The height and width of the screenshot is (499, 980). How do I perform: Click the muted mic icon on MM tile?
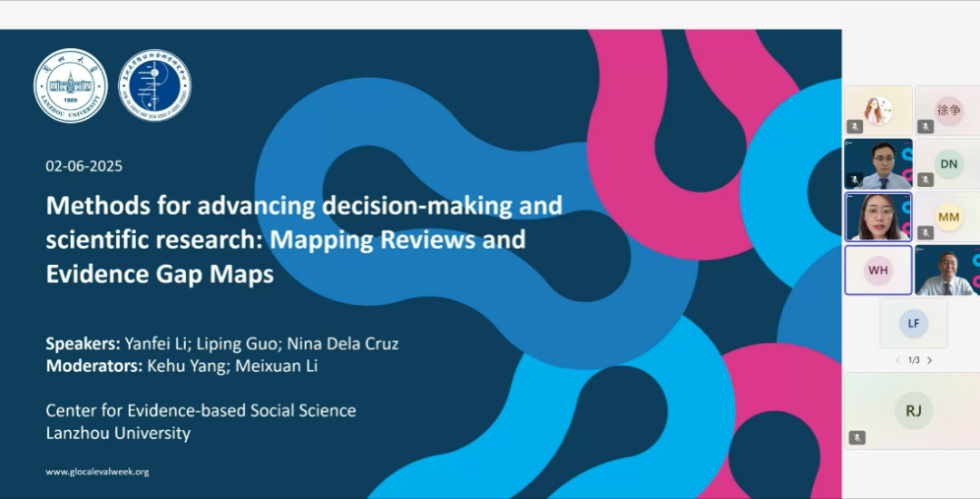pos(925,233)
